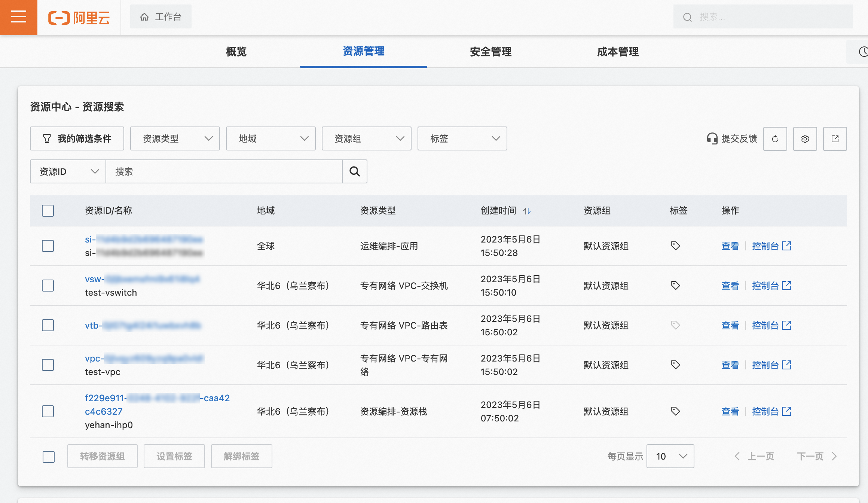
Task: Check the box for the si- resource row
Action: [x=48, y=246]
